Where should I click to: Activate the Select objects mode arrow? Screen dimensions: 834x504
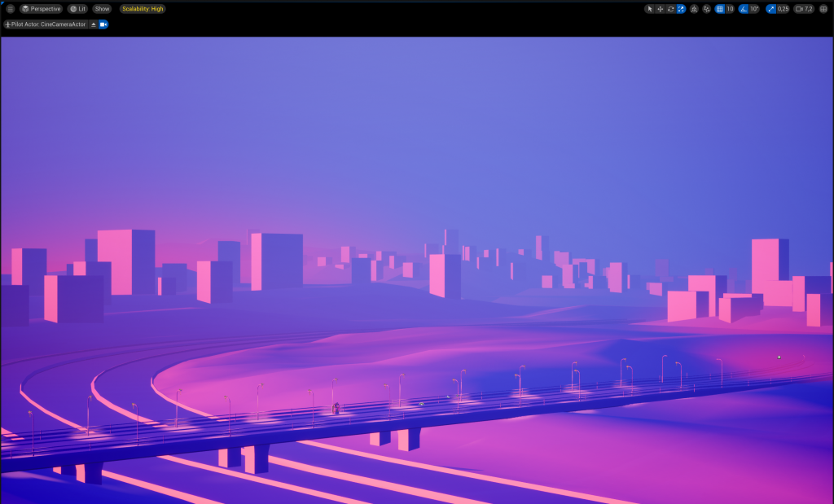pyautogui.click(x=650, y=9)
